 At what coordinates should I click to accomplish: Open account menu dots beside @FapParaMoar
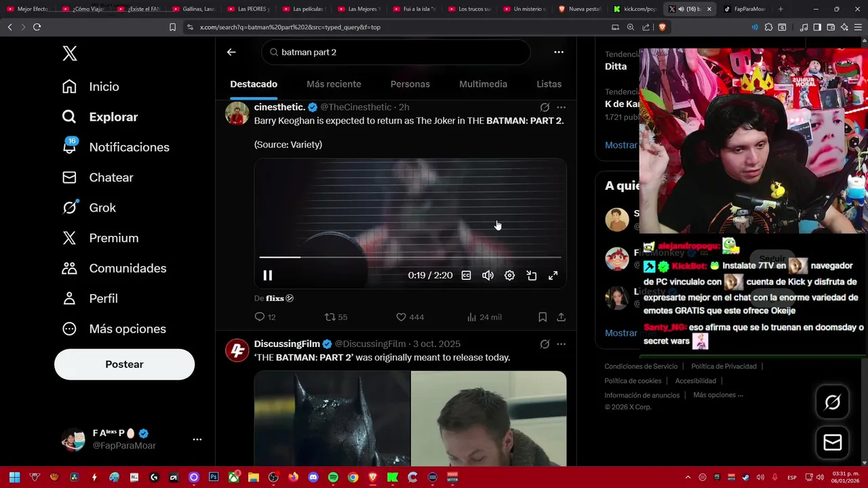pyautogui.click(x=197, y=439)
